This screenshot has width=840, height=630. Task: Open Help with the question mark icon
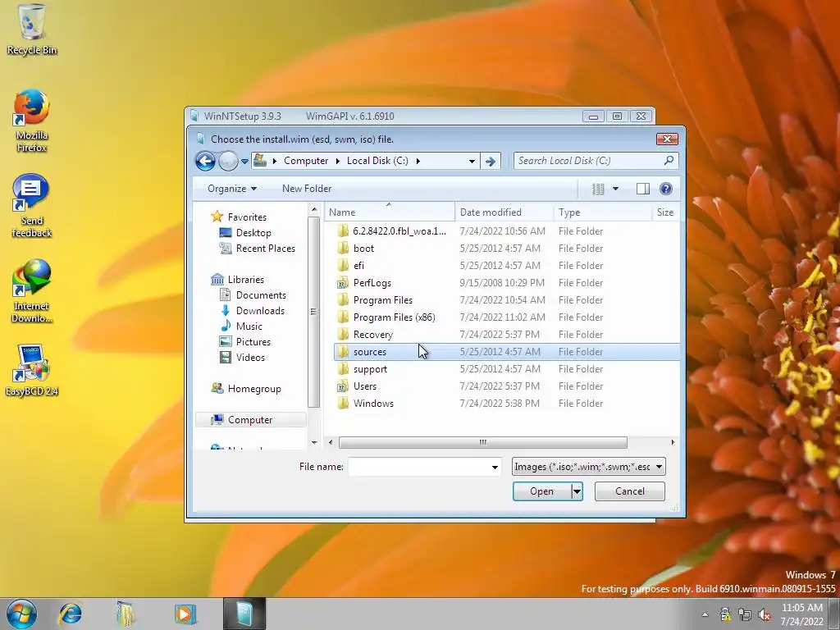point(666,189)
